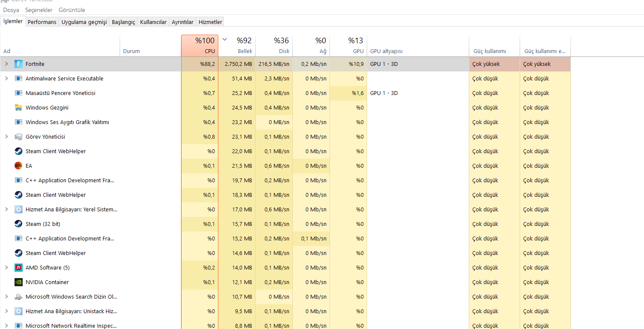Click Steam Client WebHelper icon using 14,6 MB
The image size is (644, 329).
[18, 253]
